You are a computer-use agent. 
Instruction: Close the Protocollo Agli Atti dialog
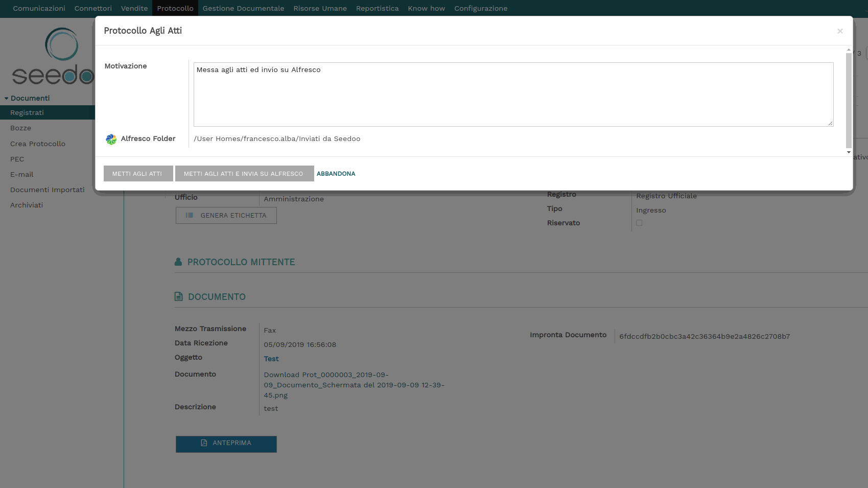(x=840, y=31)
